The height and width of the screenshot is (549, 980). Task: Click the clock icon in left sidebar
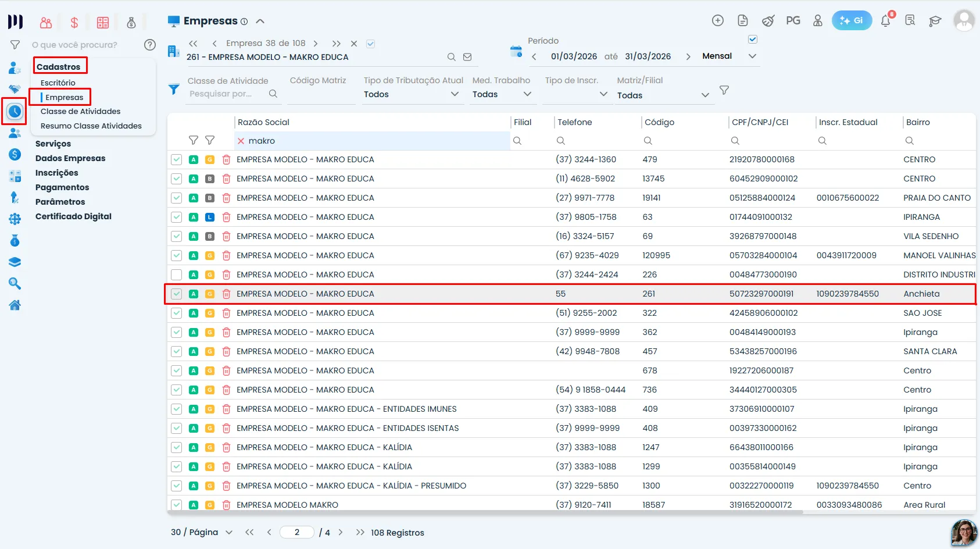coord(15,111)
